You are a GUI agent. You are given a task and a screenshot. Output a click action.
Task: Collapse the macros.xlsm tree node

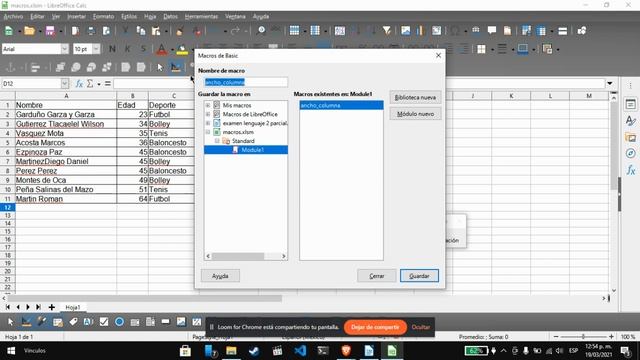tap(208, 132)
